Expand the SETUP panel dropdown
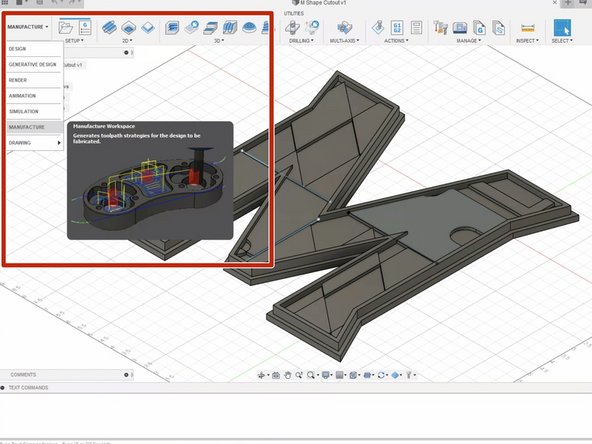592x444 pixels. (x=74, y=40)
